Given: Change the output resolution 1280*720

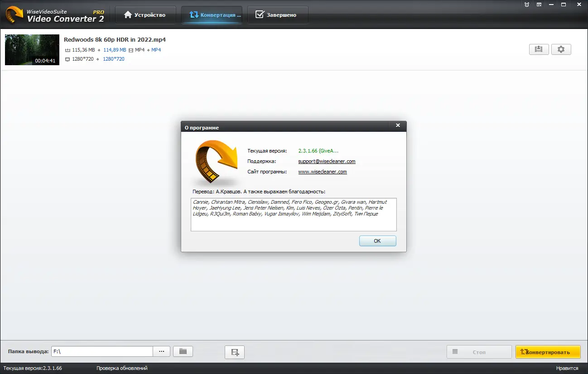Looking at the screenshot, I should (114, 59).
